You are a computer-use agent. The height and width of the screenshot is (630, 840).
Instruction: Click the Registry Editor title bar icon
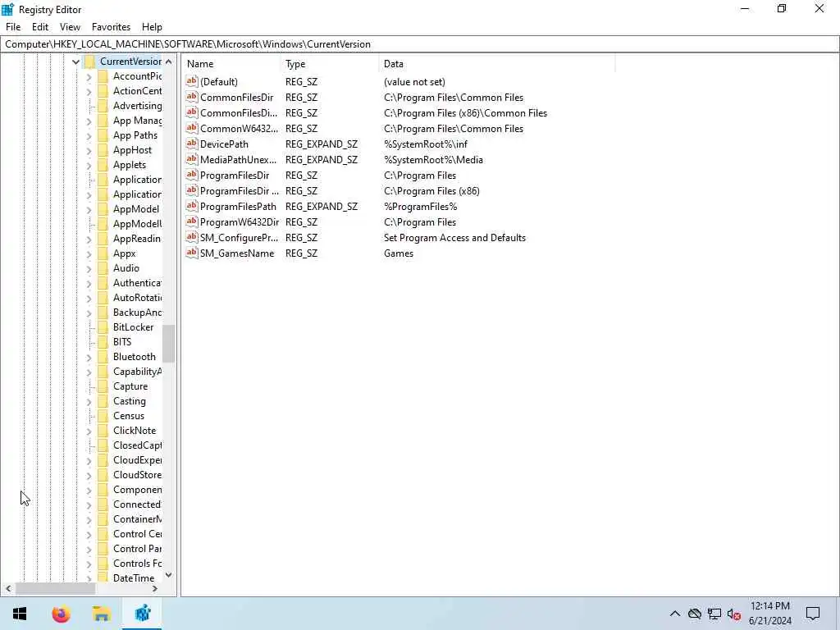pos(8,9)
